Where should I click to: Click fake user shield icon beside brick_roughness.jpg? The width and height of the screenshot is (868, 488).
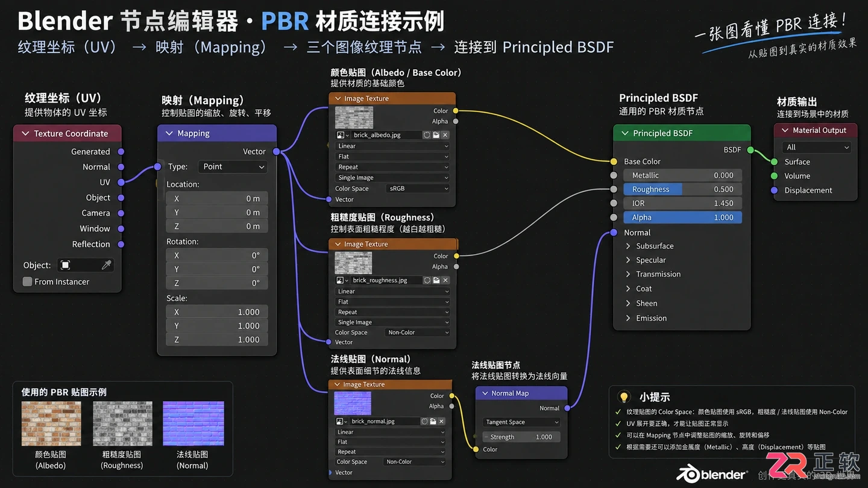pyautogui.click(x=427, y=280)
